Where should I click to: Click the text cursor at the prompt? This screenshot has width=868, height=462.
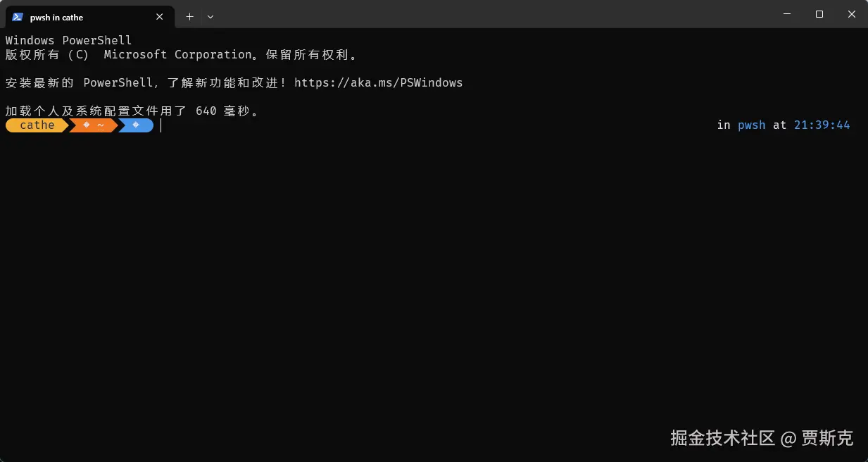click(x=161, y=125)
